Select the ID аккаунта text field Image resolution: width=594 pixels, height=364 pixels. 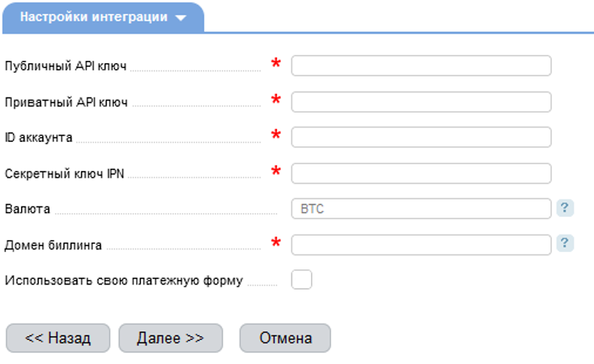421,137
